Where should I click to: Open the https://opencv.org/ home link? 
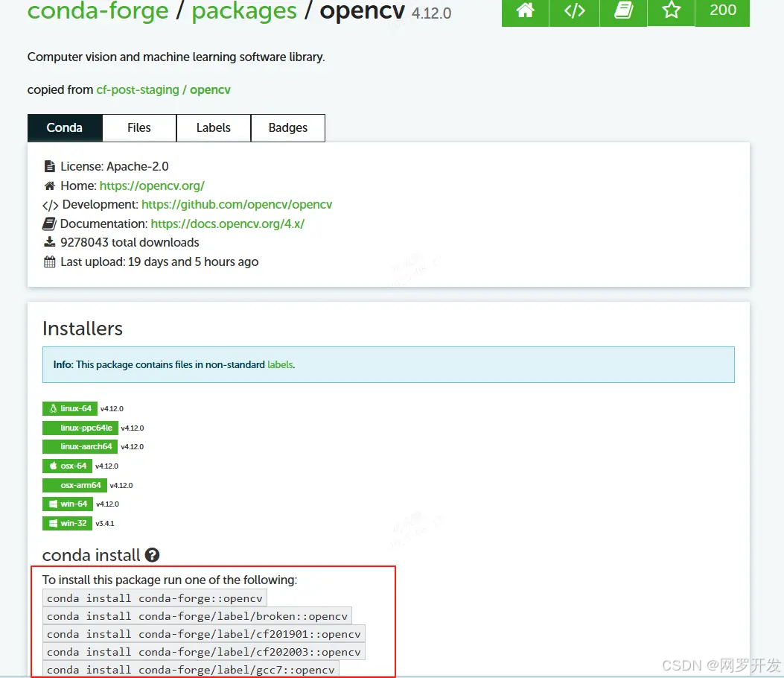pyautogui.click(x=152, y=186)
